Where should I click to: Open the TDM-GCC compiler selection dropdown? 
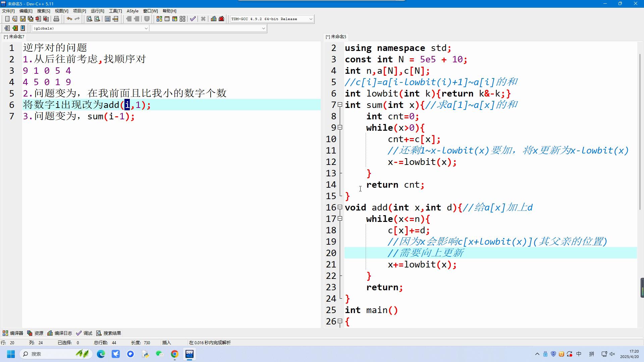coord(311,19)
